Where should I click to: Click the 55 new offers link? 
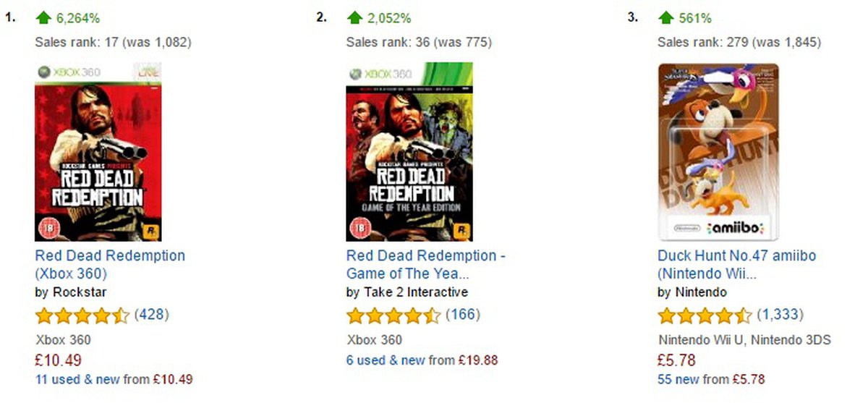678,379
